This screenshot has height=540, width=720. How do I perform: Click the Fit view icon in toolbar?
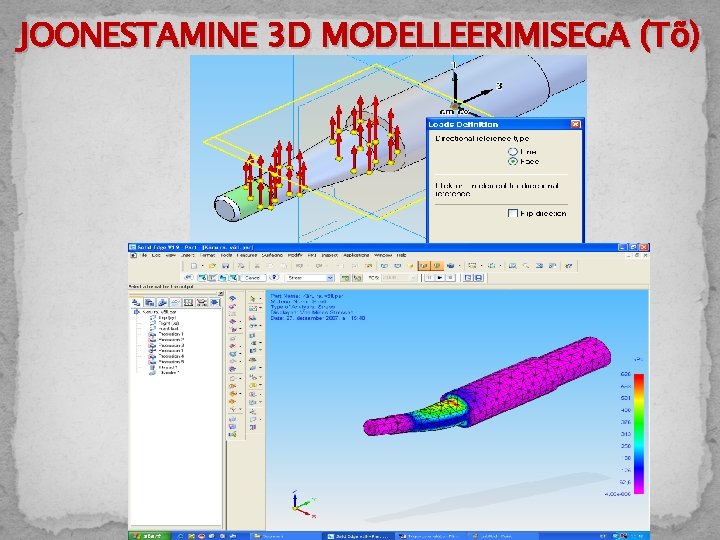[540, 266]
